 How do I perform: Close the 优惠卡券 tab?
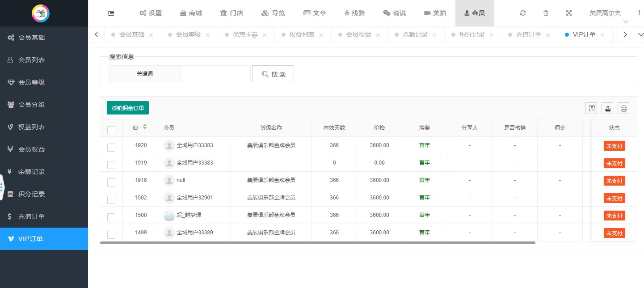coord(265,35)
